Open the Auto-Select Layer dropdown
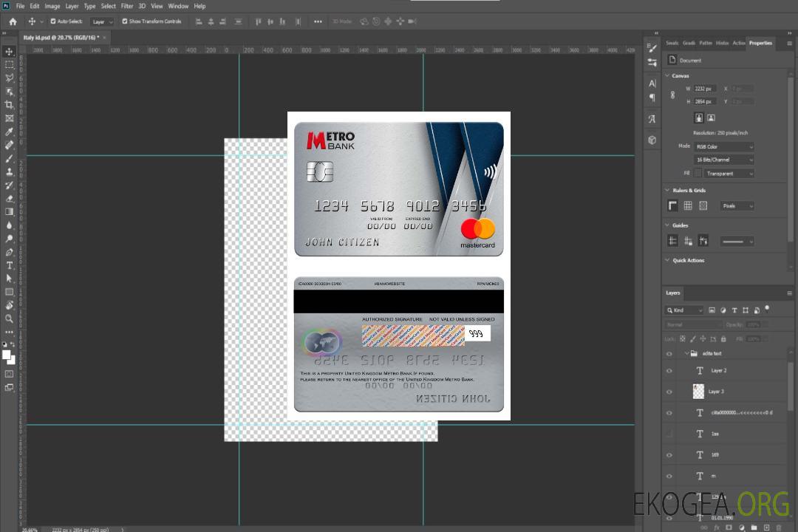Image resolution: width=798 pixels, height=532 pixels. pyautogui.click(x=102, y=22)
